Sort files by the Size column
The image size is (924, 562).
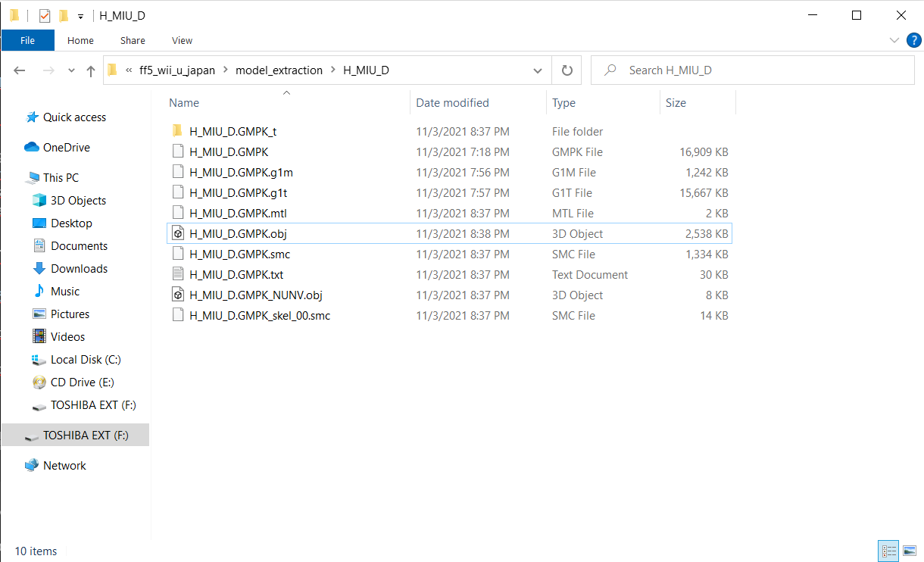[x=676, y=103]
